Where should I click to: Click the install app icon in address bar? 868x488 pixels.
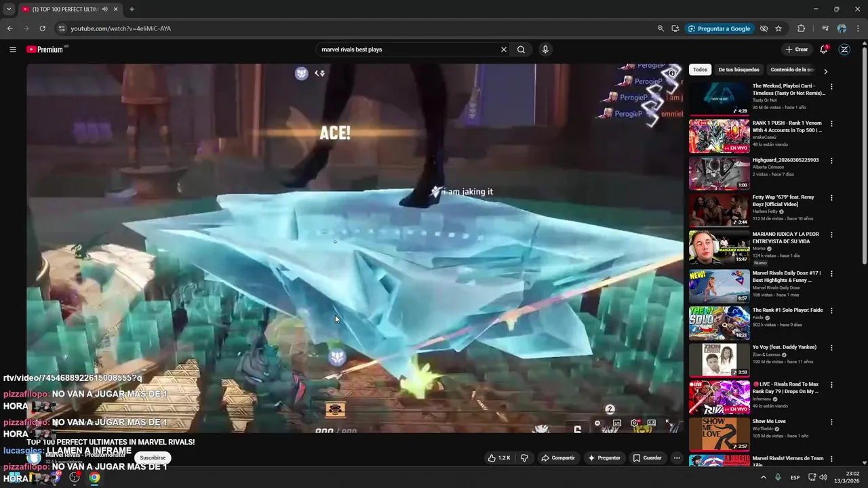pyautogui.click(x=675, y=28)
